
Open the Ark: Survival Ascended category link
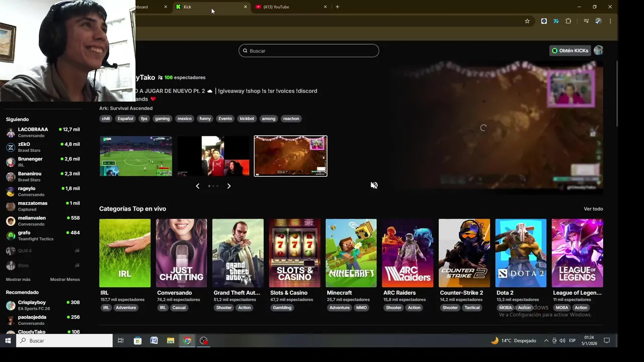126,108
